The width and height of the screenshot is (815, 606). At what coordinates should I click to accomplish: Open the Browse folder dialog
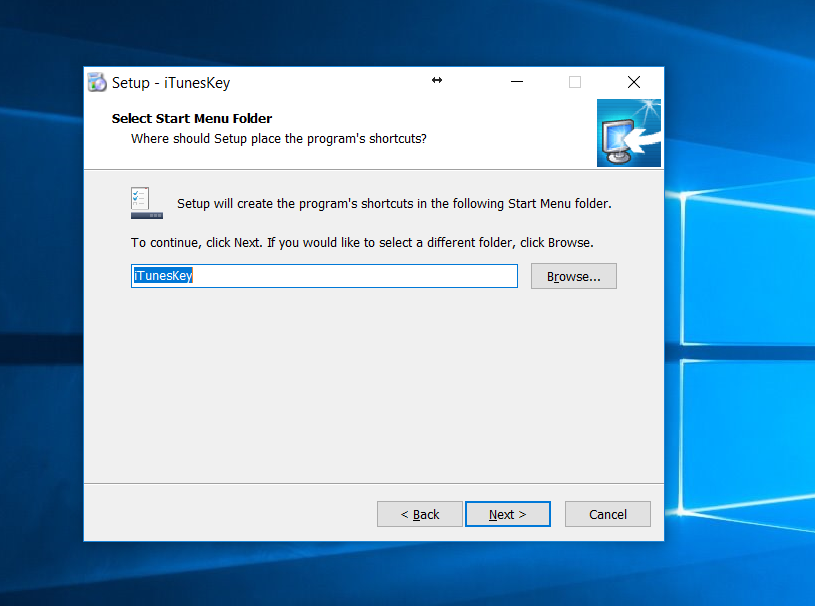pyautogui.click(x=573, y=276)
